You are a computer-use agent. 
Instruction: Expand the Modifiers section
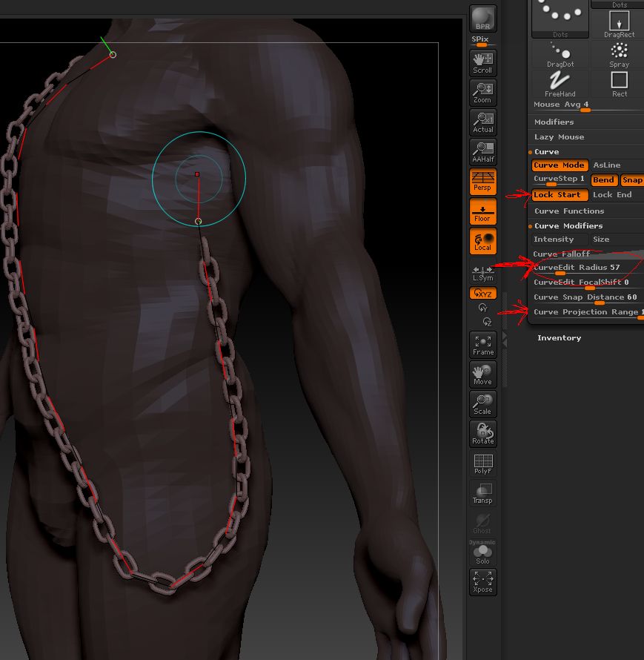554,122
